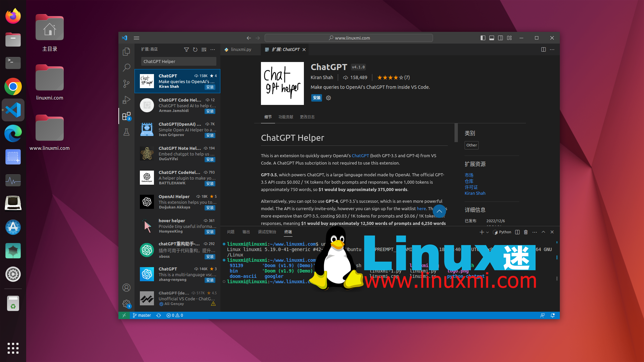Click the www.linuxmi.com command center box

point(349,38)
